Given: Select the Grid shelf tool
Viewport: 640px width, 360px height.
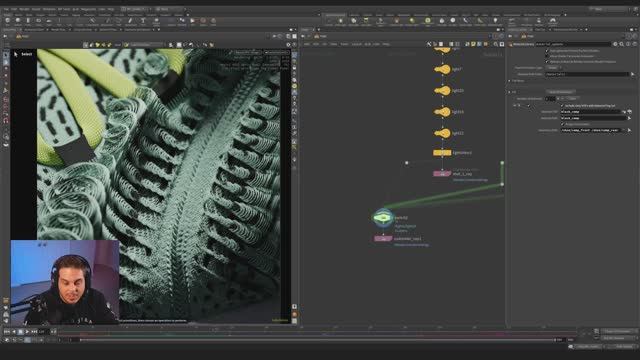Looking at the screenshot, I should pos(49,22).
